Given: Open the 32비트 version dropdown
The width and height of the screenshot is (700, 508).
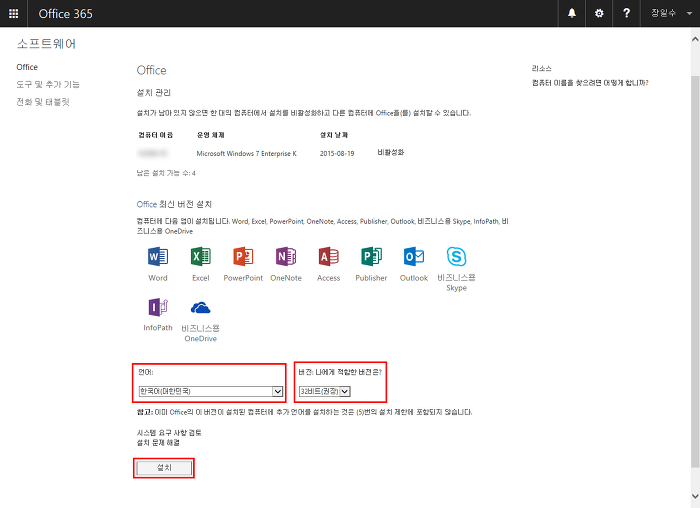Looking at the screenshot, I should [325, 391].
